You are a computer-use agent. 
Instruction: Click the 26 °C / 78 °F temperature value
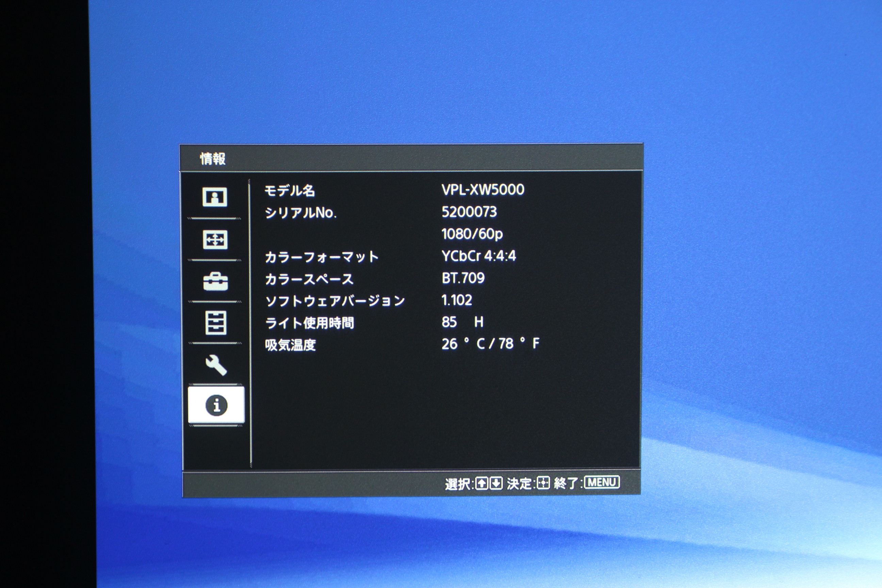coord(491,343)
